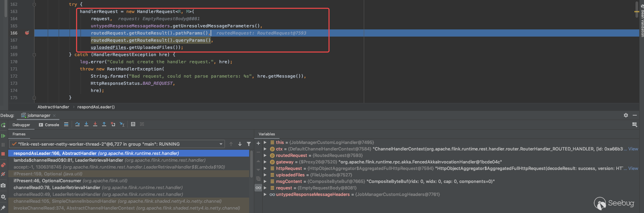
Task: Toggle the breakpoint on line 166
Action: 27,33
